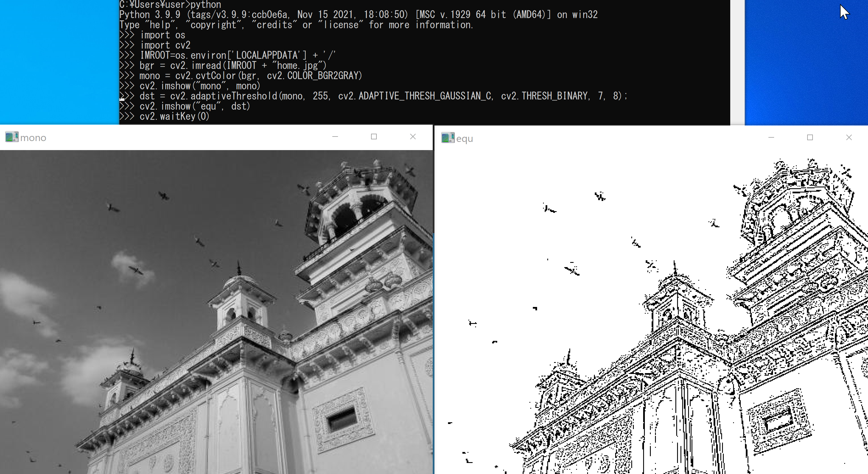This screenshot has width=868, height=474.
Task: Click the cv2.cvtColor command line
Action: tap(241, 76)
